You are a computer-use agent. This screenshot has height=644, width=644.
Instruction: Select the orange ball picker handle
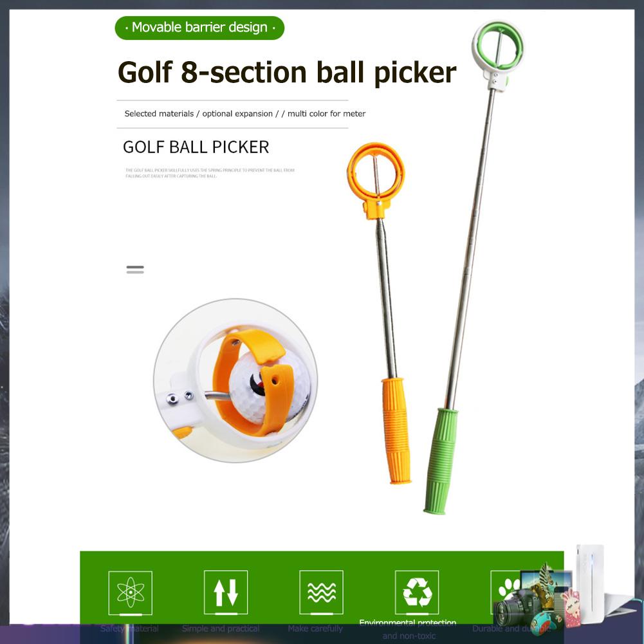click(396, 430)
